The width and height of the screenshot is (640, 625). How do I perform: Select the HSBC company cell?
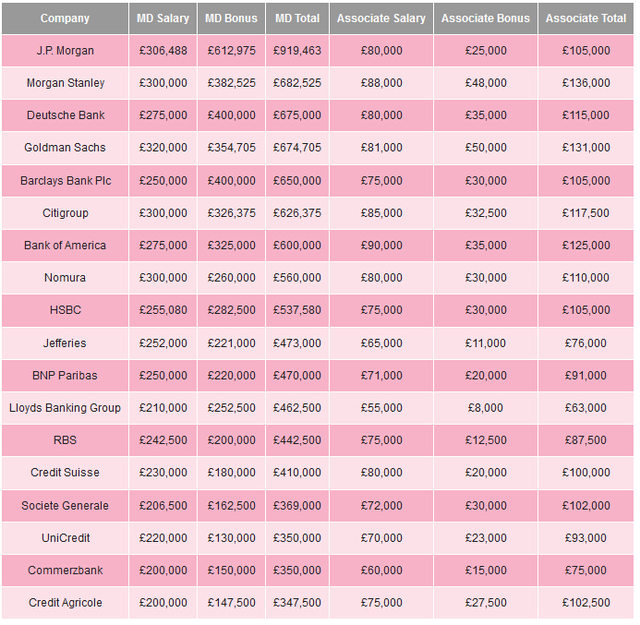click(x=65, y=310)
